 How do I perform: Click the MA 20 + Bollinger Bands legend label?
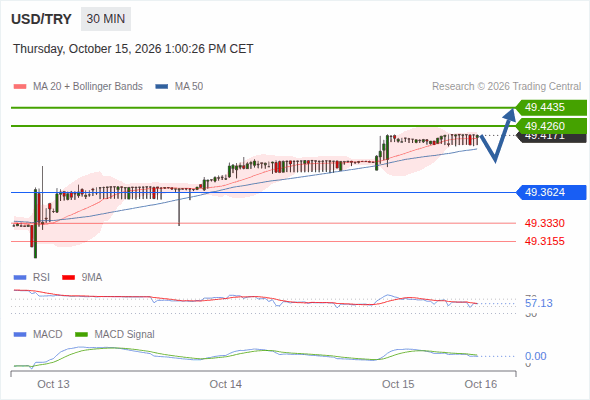pos(88,87)
